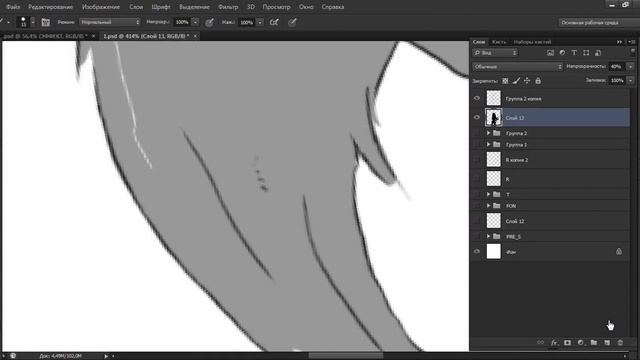Open the Просмотр menu
The image size is (640, 360).
(x=276, y=7)
